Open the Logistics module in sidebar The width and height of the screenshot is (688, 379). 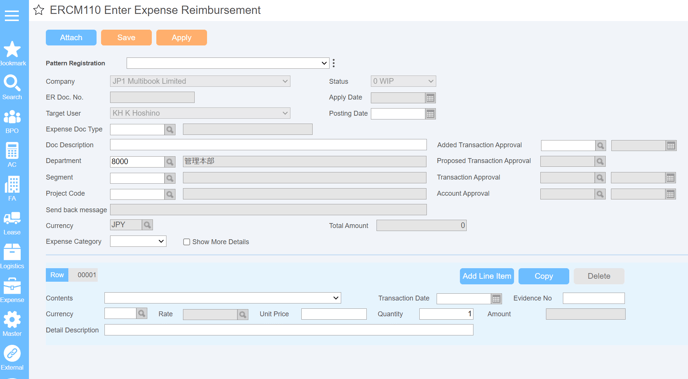[12, 256]
